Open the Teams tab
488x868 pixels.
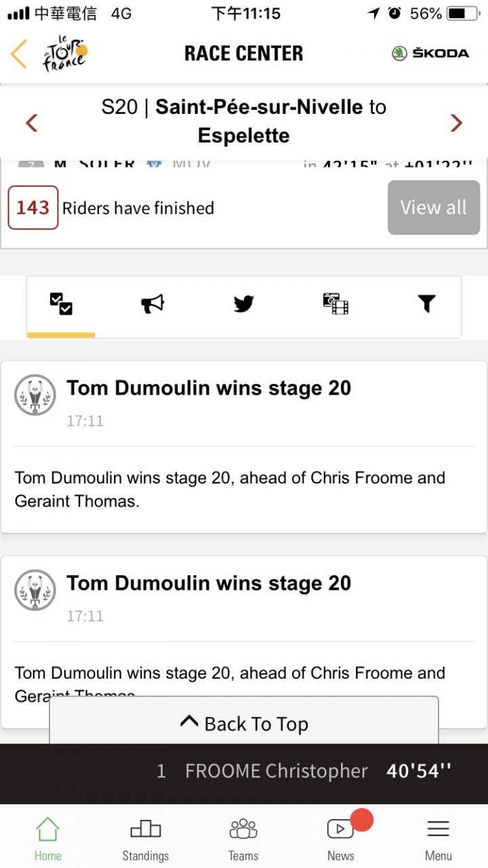243,838
